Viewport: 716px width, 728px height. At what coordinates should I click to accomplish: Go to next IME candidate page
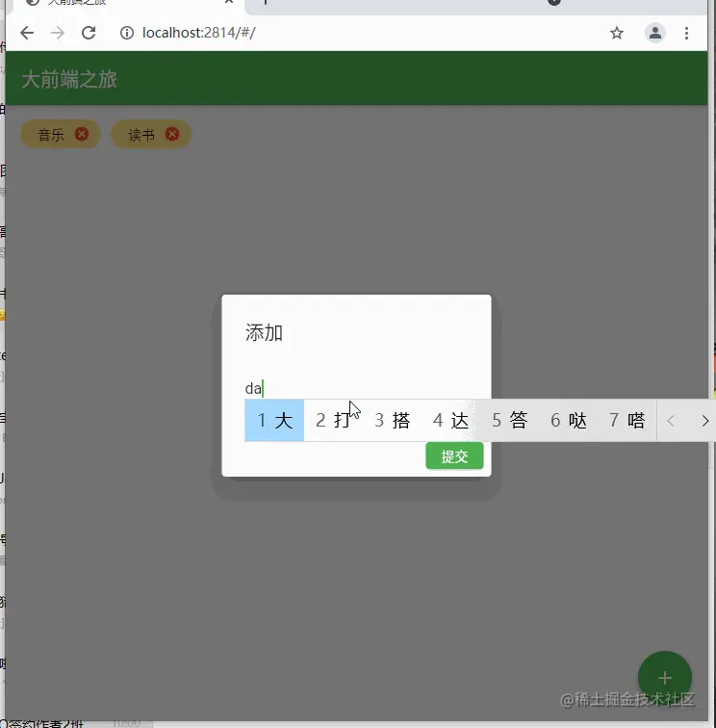point(704,421)
